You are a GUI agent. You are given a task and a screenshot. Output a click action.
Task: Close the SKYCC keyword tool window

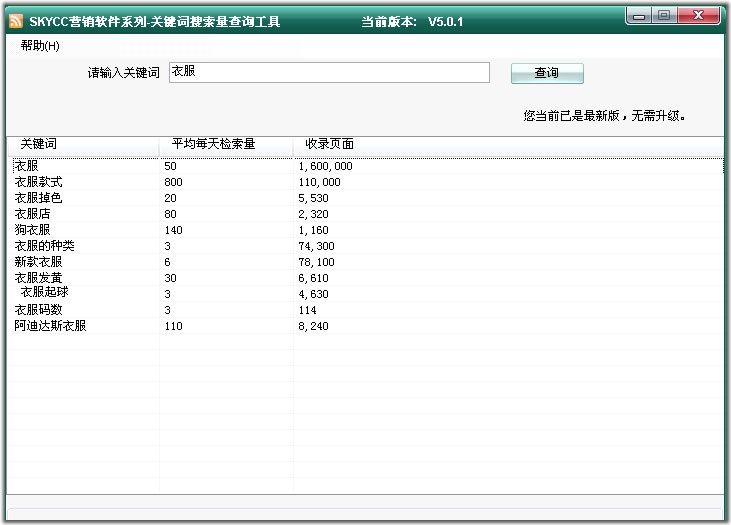click(x=698, y=16)
